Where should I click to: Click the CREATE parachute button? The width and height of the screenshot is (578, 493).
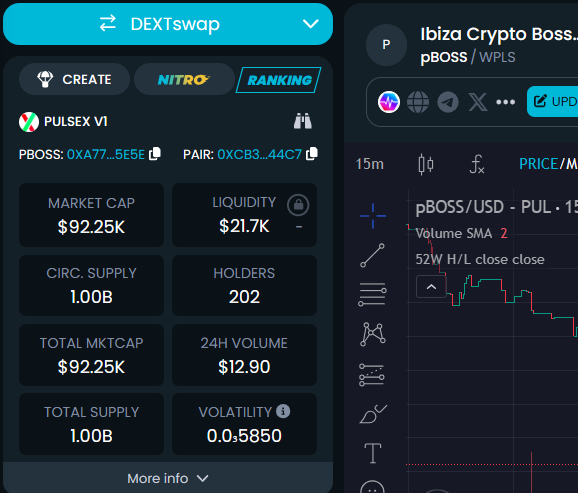[74, 79]
